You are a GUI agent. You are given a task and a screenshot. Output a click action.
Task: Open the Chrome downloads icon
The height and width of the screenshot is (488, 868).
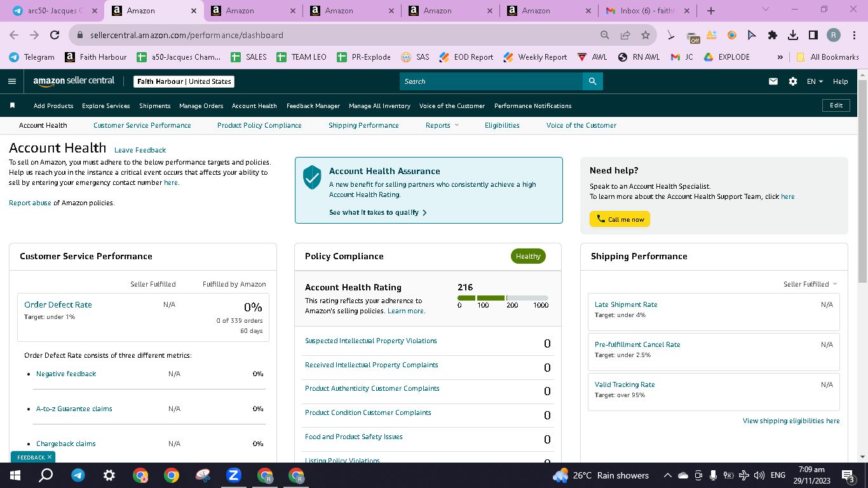pyautogui.click(x=793, y=35)
